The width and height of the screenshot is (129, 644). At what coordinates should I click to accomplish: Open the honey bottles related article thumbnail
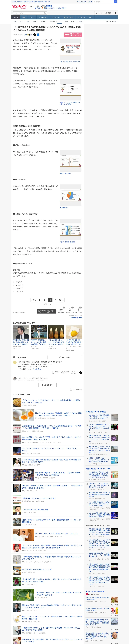[56, 332]
